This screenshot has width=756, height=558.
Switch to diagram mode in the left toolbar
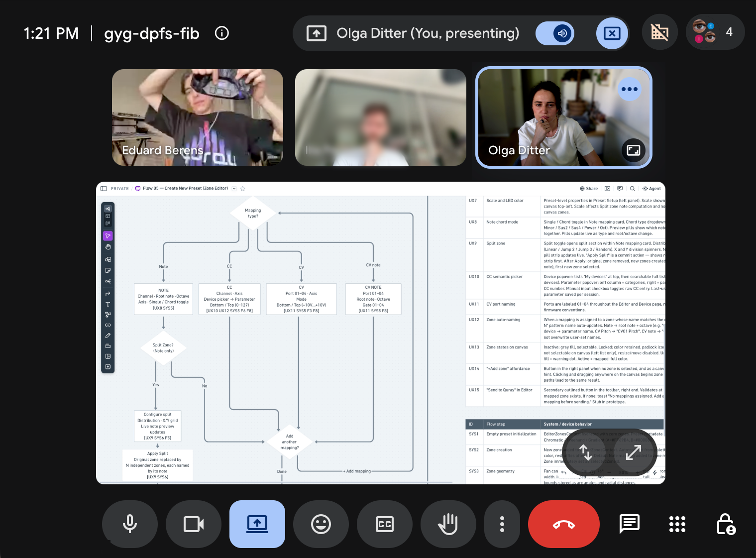click(108, 209)
